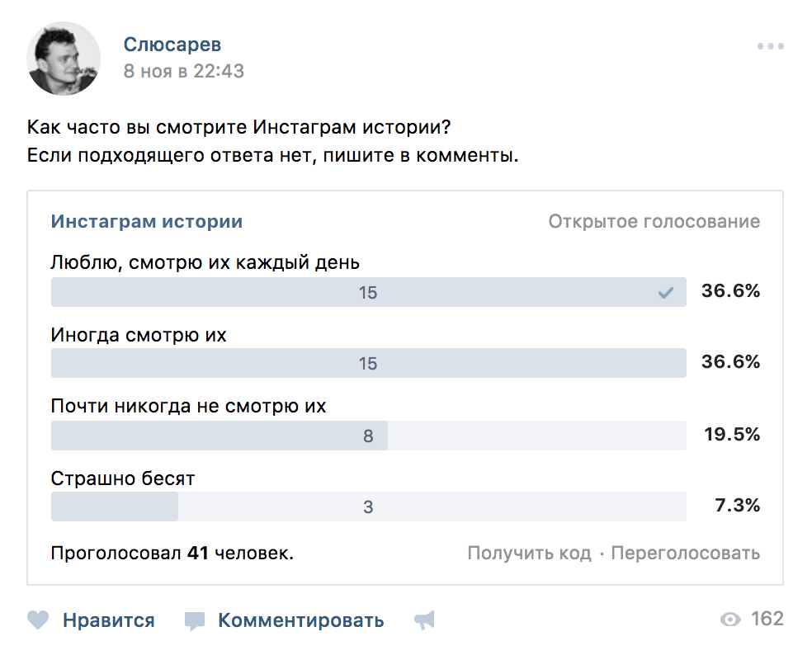The image size is (812, 655).
Task: Click the megaphone share icon
Action: [424, 620]
